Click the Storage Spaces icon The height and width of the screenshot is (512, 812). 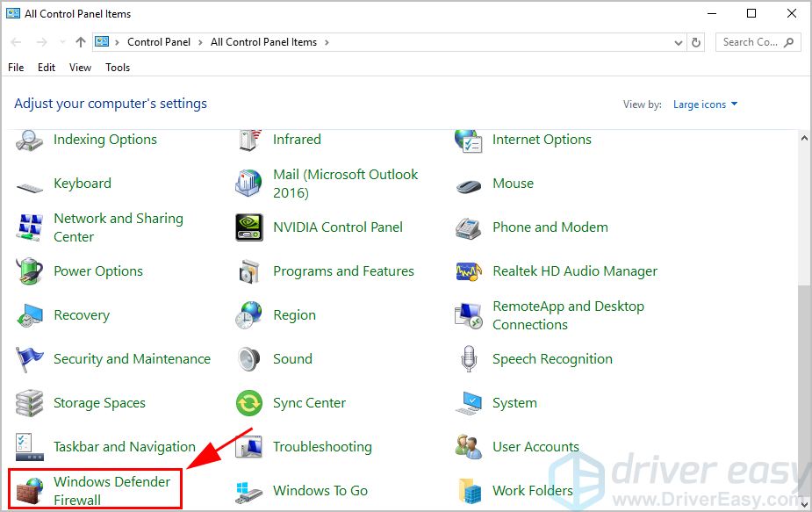coord(30,403)
